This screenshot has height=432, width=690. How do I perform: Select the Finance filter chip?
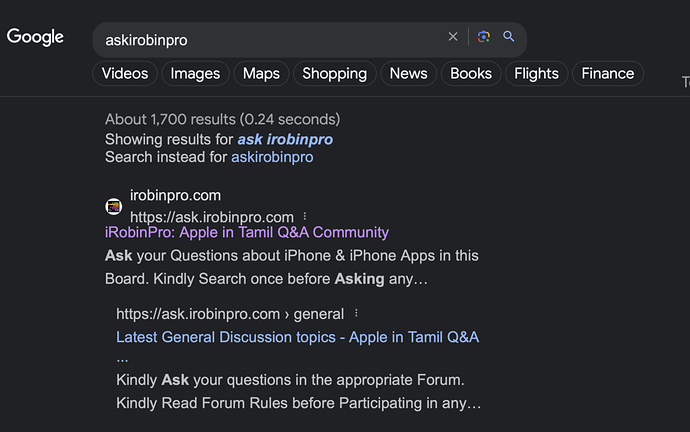coord(608,73)
